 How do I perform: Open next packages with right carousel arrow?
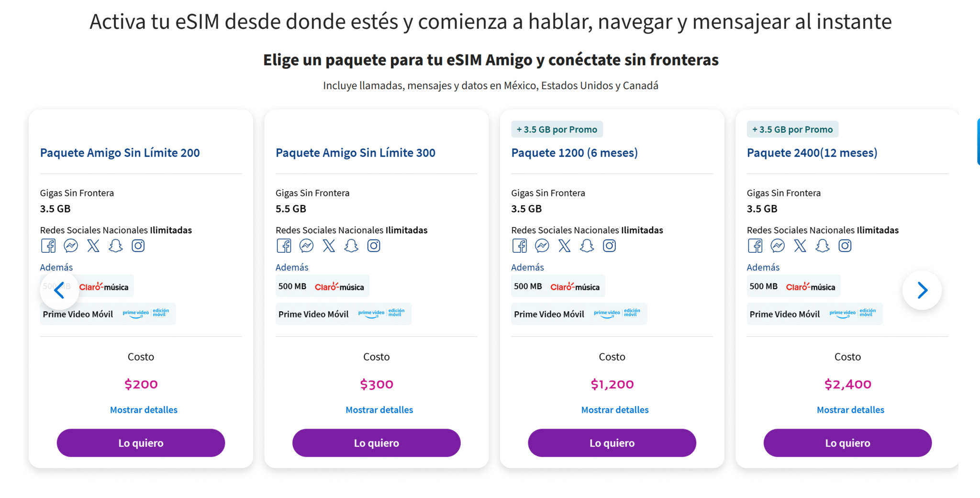[x=922, y=290]
